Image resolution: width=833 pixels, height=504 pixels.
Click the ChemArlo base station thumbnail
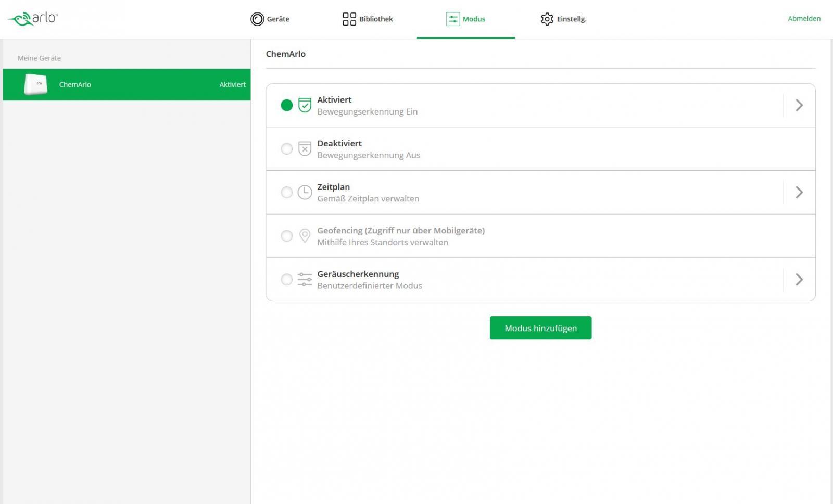(35, 84)
